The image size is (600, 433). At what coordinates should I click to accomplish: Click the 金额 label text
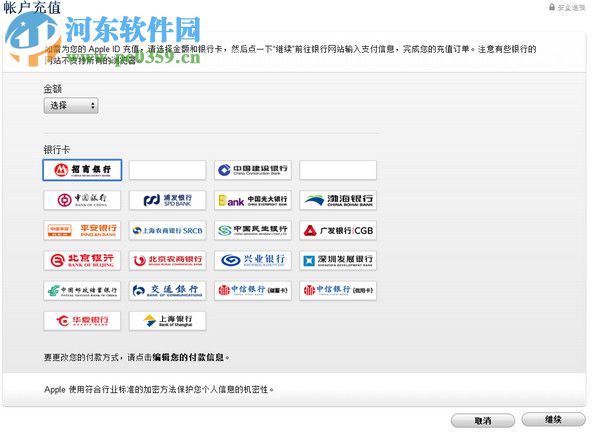(x=53, y=89)
